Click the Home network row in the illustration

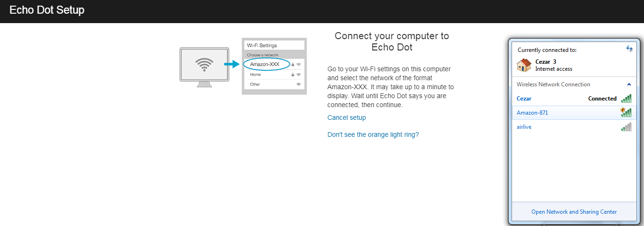[274, 75]
